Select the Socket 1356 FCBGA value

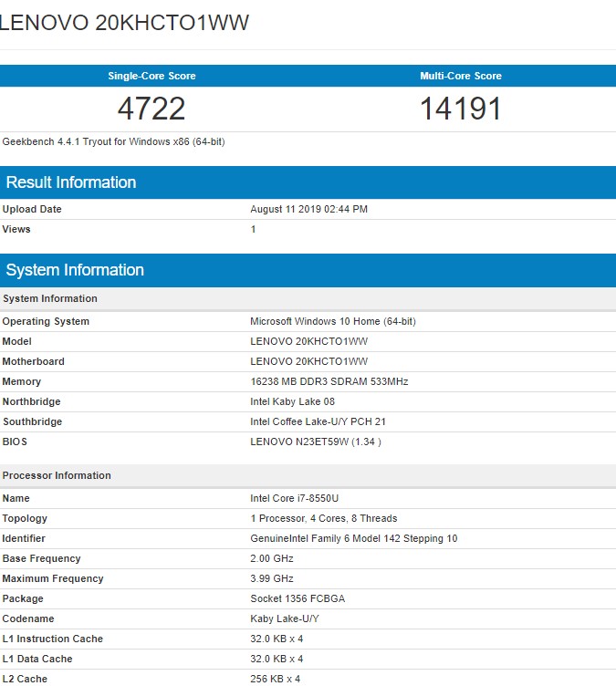[x=298, y=599]
